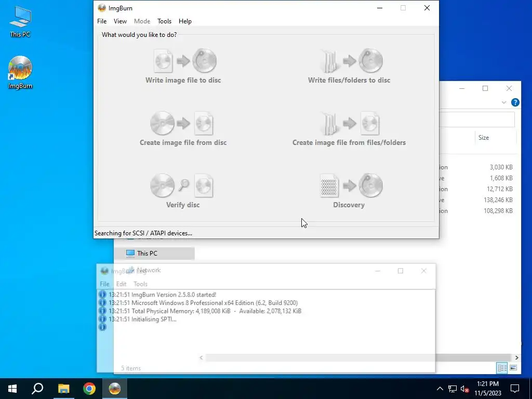
Task: Open File Explorer from the taskbar
Action: [x=63, y=389]
